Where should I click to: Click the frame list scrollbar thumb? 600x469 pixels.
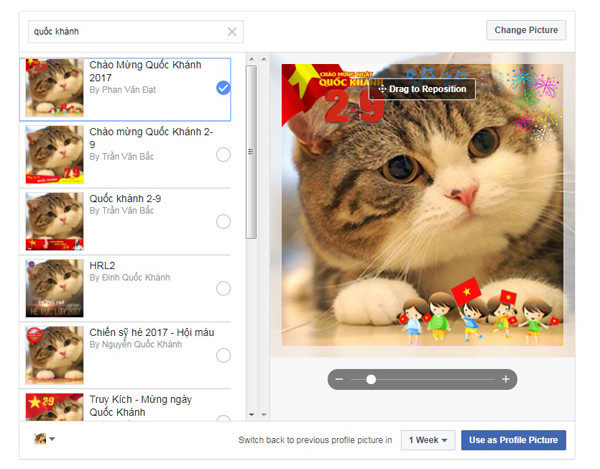[x=251, y=152]
